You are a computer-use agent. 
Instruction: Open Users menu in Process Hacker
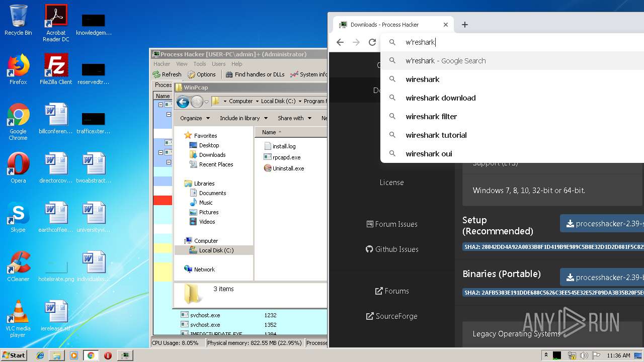(218, 64)
